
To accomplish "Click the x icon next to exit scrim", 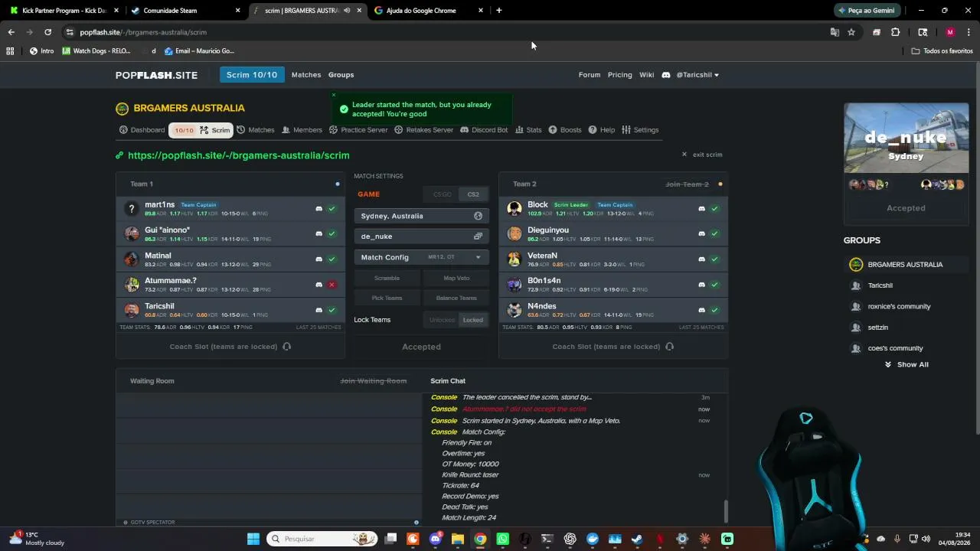I will click(x=684, y=155).
